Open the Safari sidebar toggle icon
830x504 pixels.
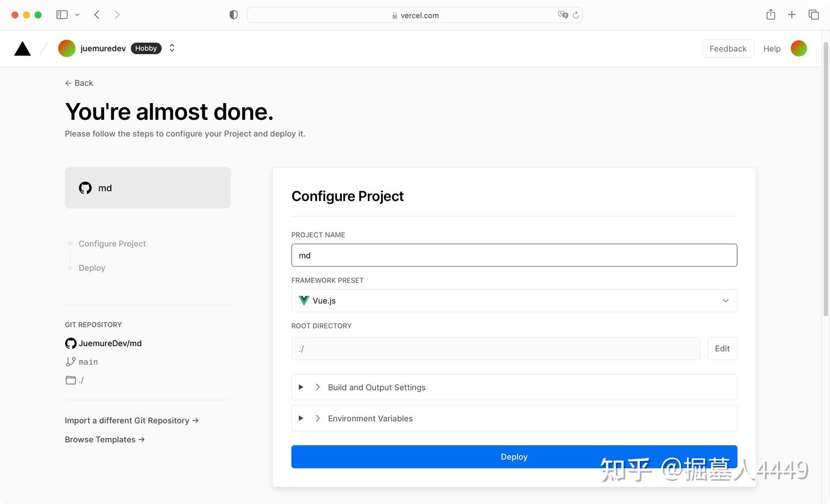(x=62, y=15)
